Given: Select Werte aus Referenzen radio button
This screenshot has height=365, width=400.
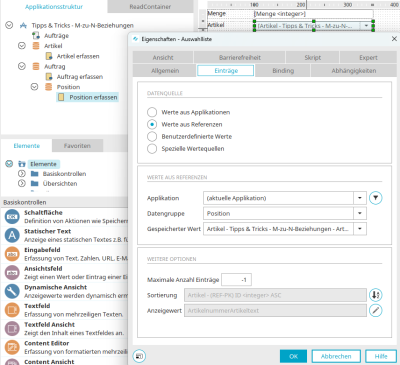Looking at the screenshot, I should 152,124.
